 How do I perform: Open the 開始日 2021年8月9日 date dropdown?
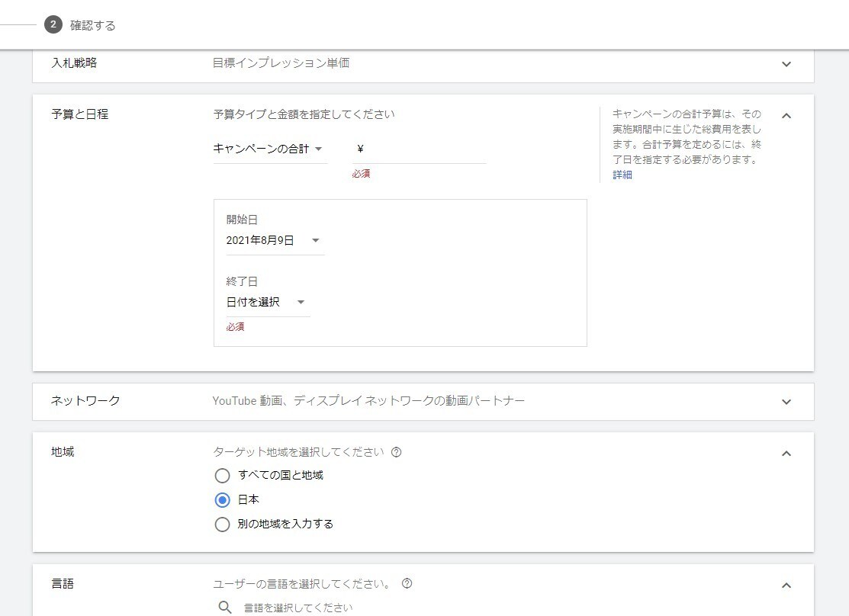275,240
